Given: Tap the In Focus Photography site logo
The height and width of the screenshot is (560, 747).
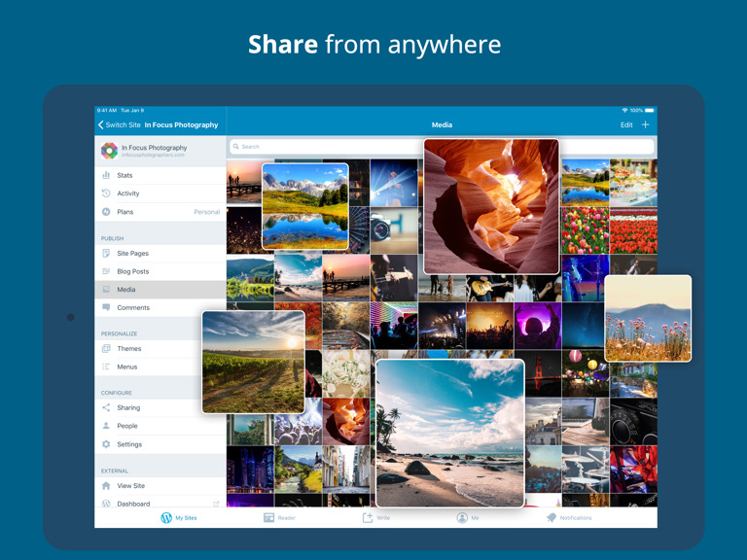Looking at the screenshot, I should click(x=109, y=151).
